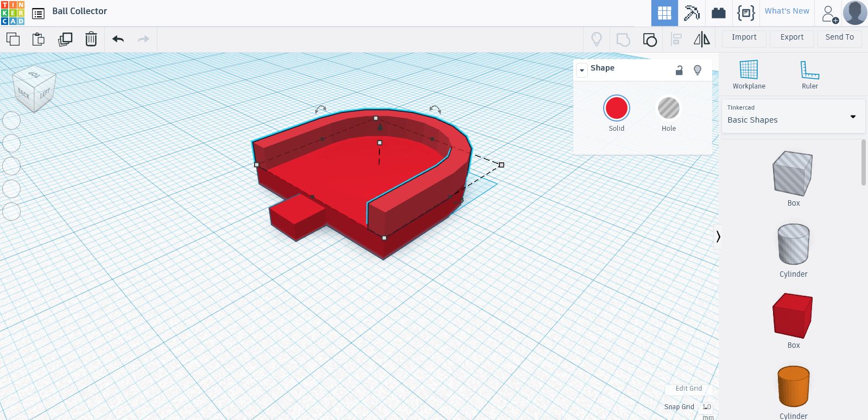The image size is (868, 420).
Task: Open the Basic Shapes library dropdown
Action: point(793,116)
